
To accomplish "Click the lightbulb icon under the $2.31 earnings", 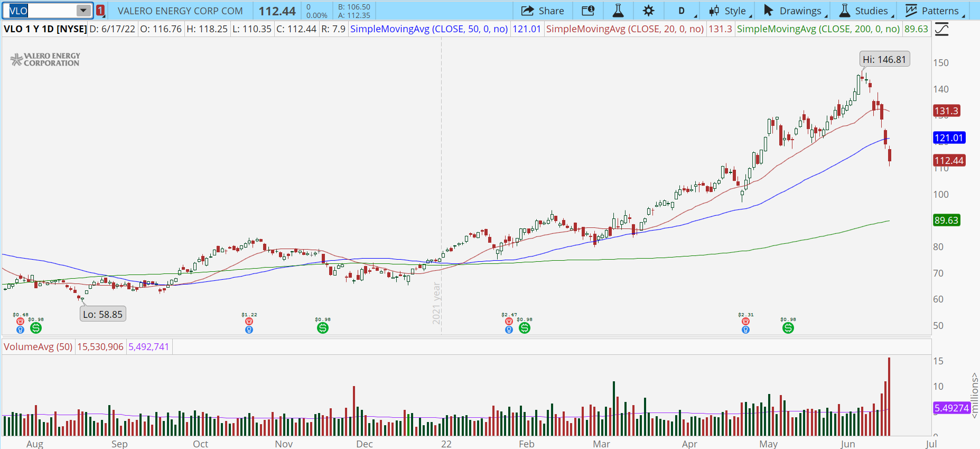I will pos(745,330).
